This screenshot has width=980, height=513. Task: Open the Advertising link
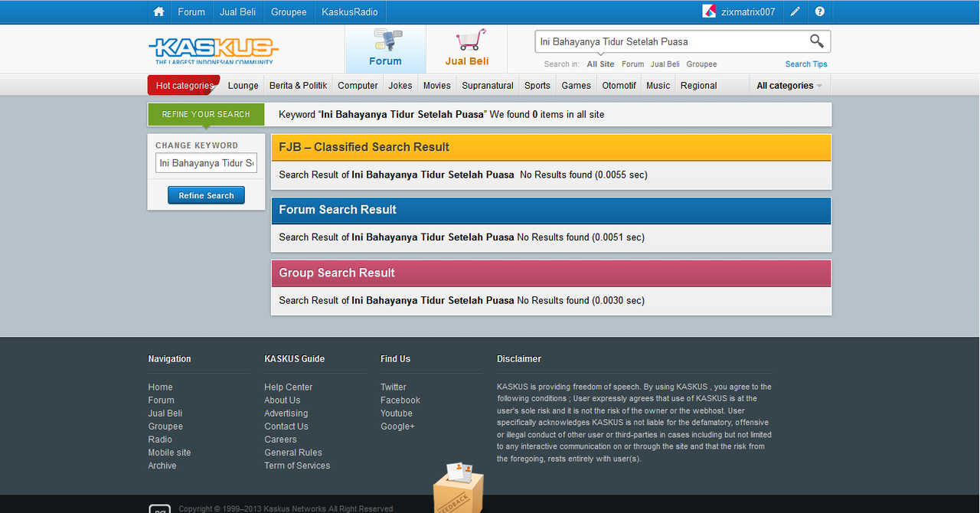click(286, 413)
